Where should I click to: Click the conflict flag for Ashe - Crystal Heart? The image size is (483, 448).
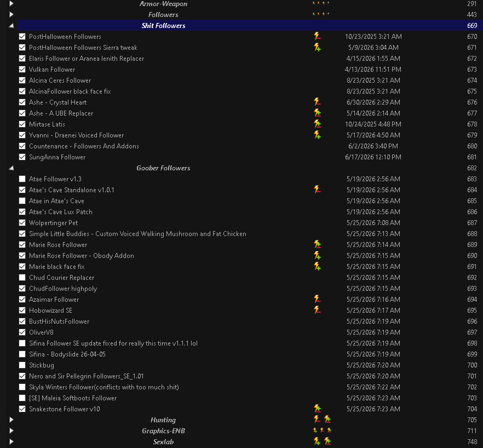tap(317, 102)
